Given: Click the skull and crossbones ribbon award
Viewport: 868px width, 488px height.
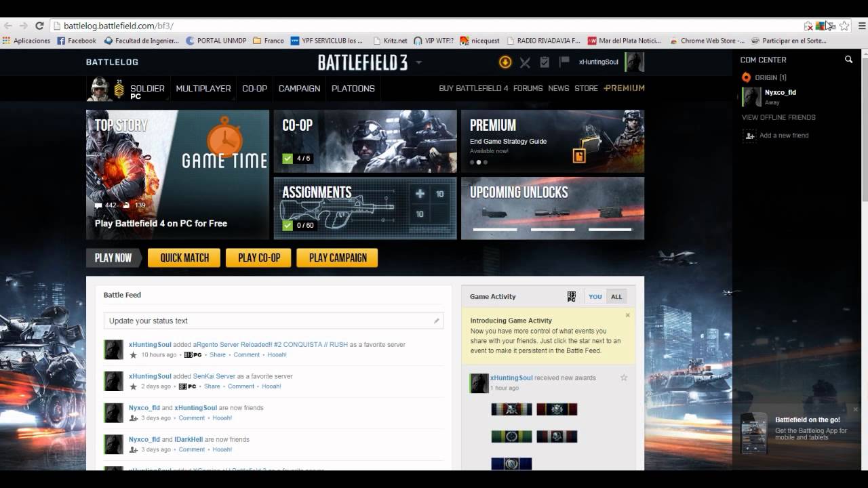Looking at the screenshot, I should click(x=511, y=409).
